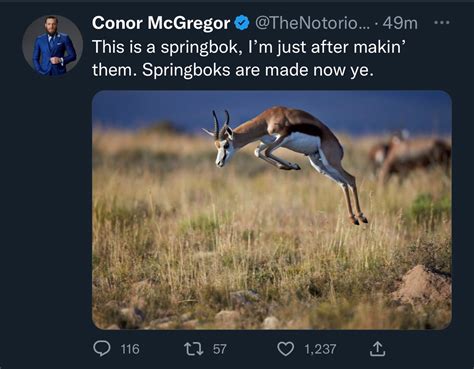Open the attached springbok photo
This screenshot has height=369, width=474.
[x=272, y=210]
